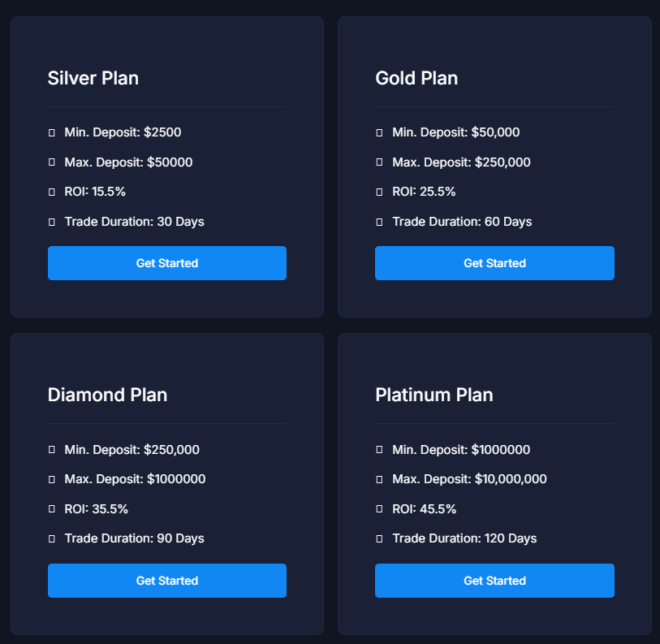Select the Gold Plan heading
Viewport: 660px width, 644px height.
(x=416, y=78)
